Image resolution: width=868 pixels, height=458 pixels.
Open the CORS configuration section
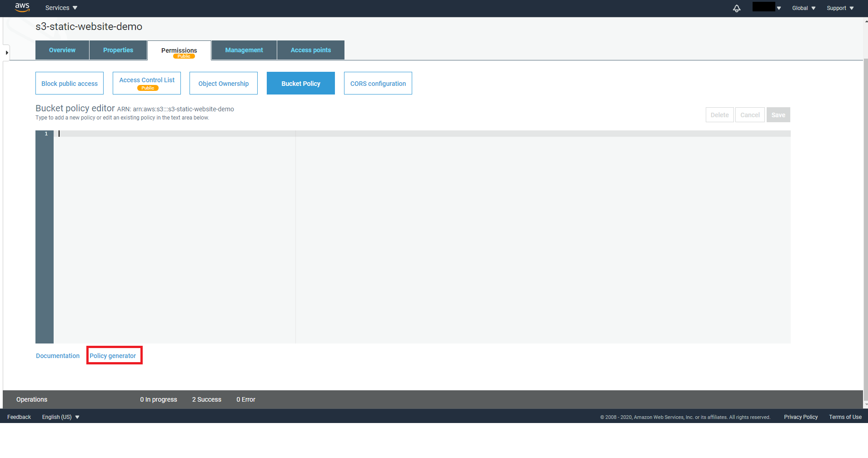point(378,83)
